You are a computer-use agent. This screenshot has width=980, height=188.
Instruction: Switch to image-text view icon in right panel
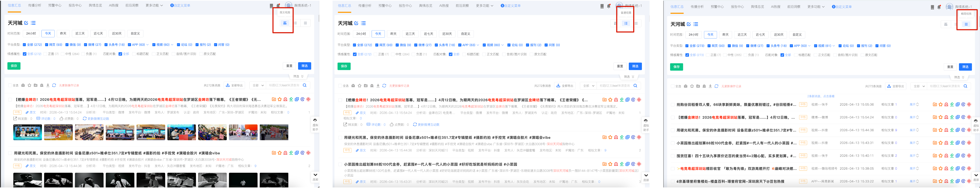click(x=946, y=24)
